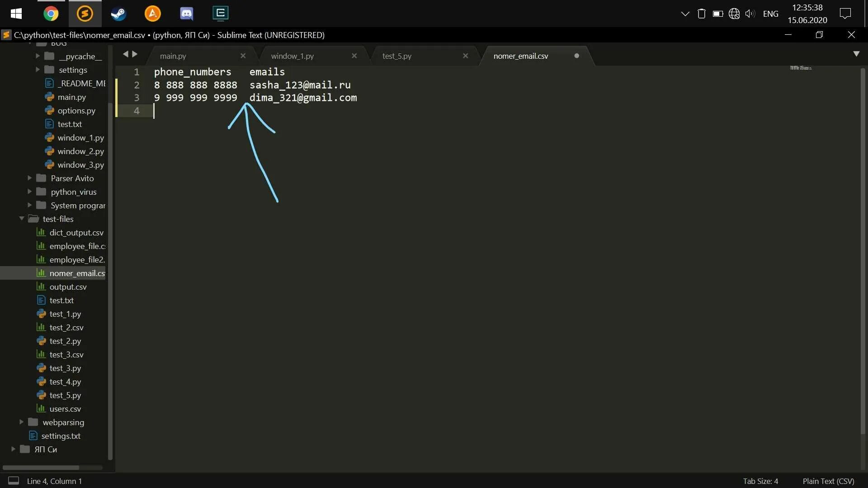Open _README_ME file in sidebar

(x=81, y=84)
